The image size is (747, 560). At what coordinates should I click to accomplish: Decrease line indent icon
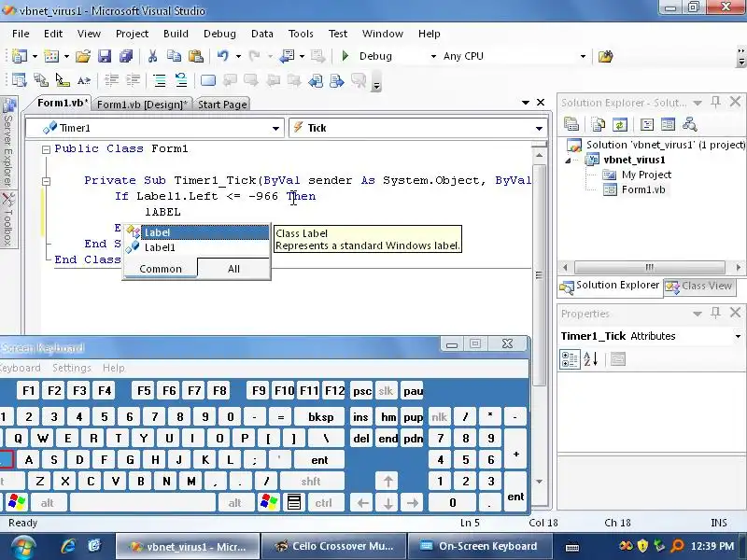[x=111, y=80]
